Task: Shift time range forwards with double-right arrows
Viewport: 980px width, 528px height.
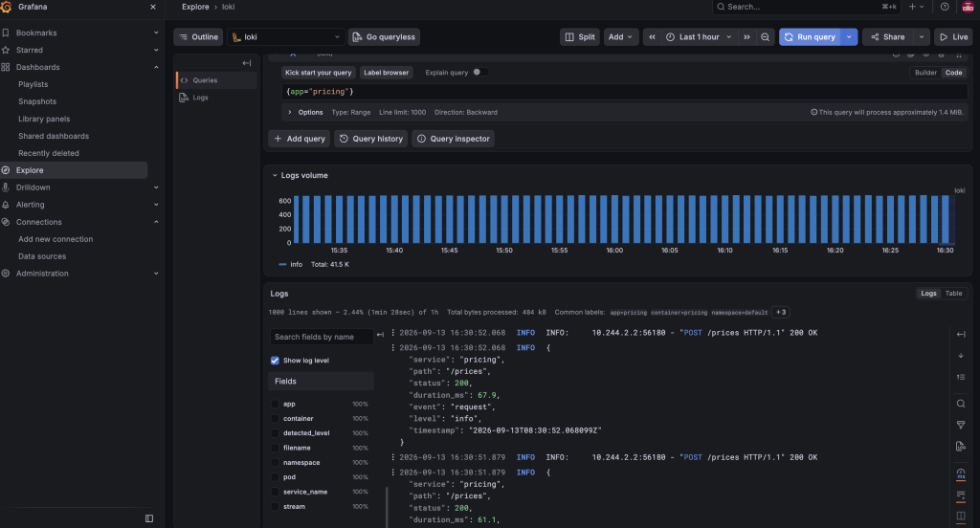Action: coord(746,37)
